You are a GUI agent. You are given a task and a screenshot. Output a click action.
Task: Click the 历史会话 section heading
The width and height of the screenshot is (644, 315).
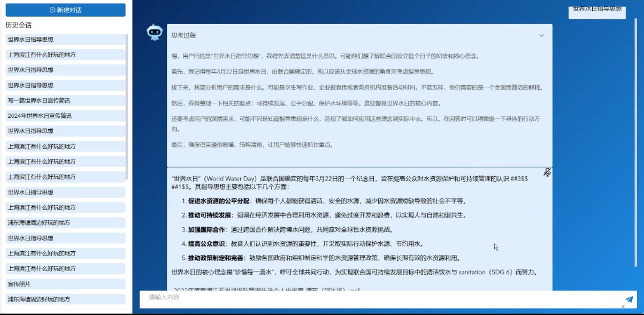pos(19,25)
